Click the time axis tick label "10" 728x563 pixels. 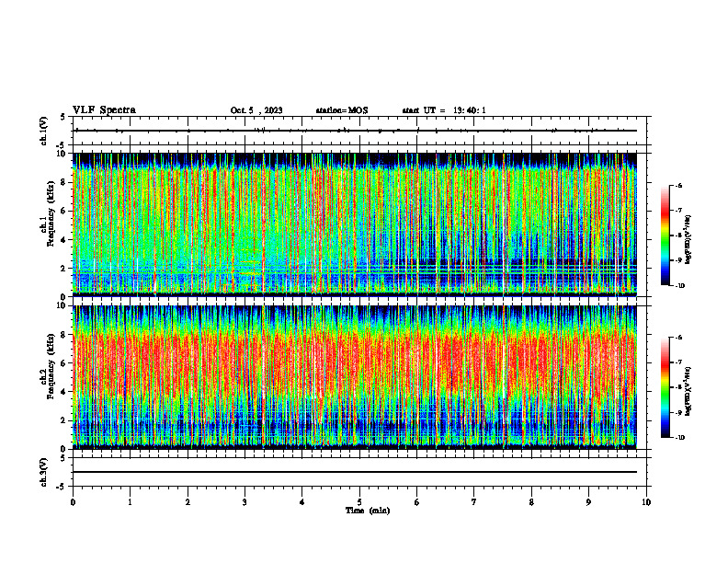point(646,502)
